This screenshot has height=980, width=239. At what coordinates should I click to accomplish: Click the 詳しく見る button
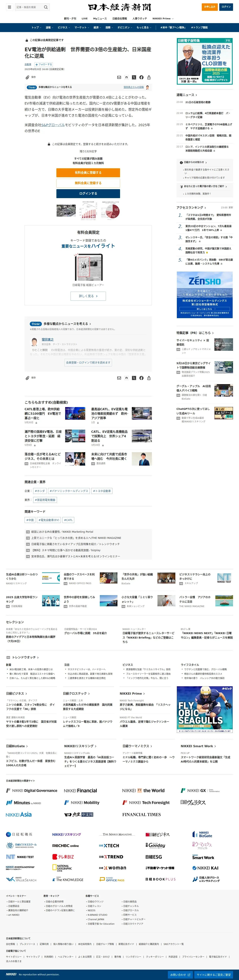[88, 296]
